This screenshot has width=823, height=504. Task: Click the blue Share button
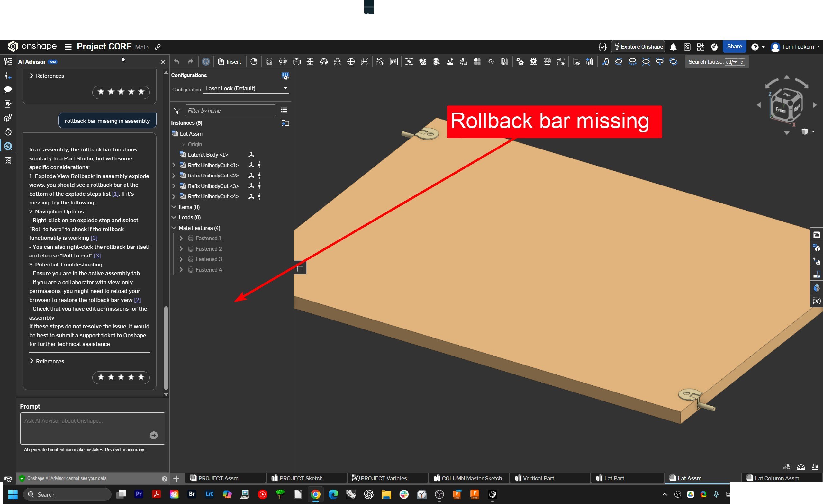click(x=734, y=47)
